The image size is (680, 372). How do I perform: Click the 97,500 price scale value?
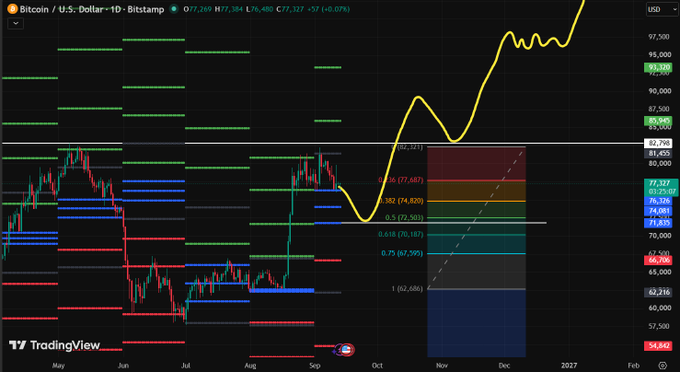[x=658, y=37]
